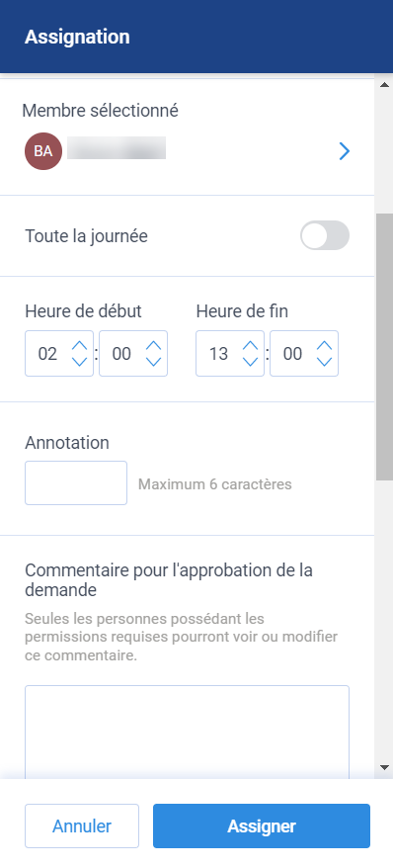Increase the start hour with up arrow
Image resolution: width=393 pixels, height=868 pixels.
[80, 346]
